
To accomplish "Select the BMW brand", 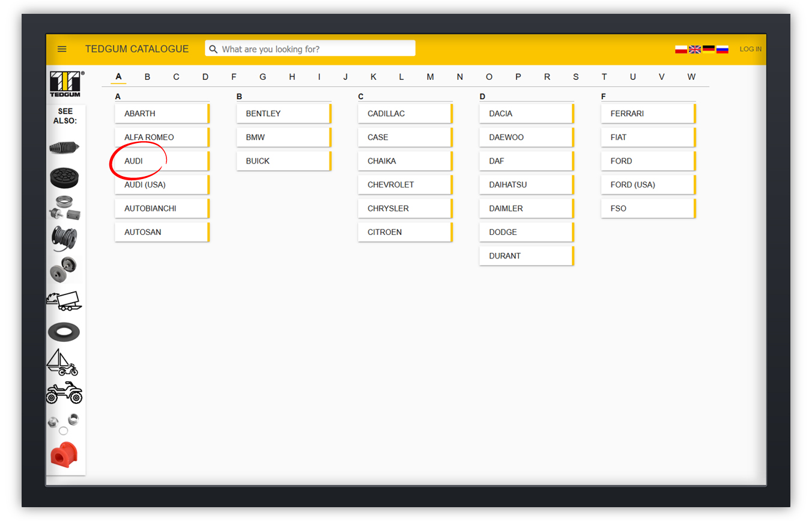I will pos(284,137).
